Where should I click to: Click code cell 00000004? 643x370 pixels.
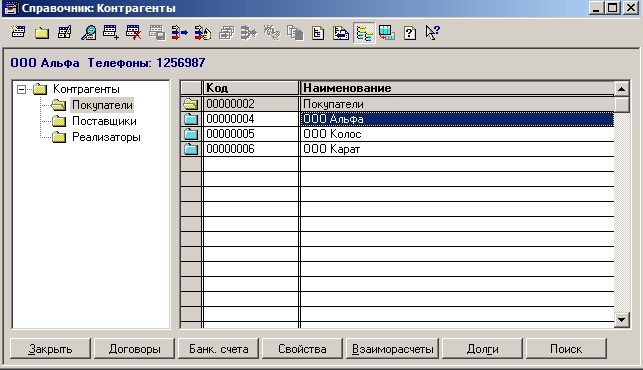251,119
